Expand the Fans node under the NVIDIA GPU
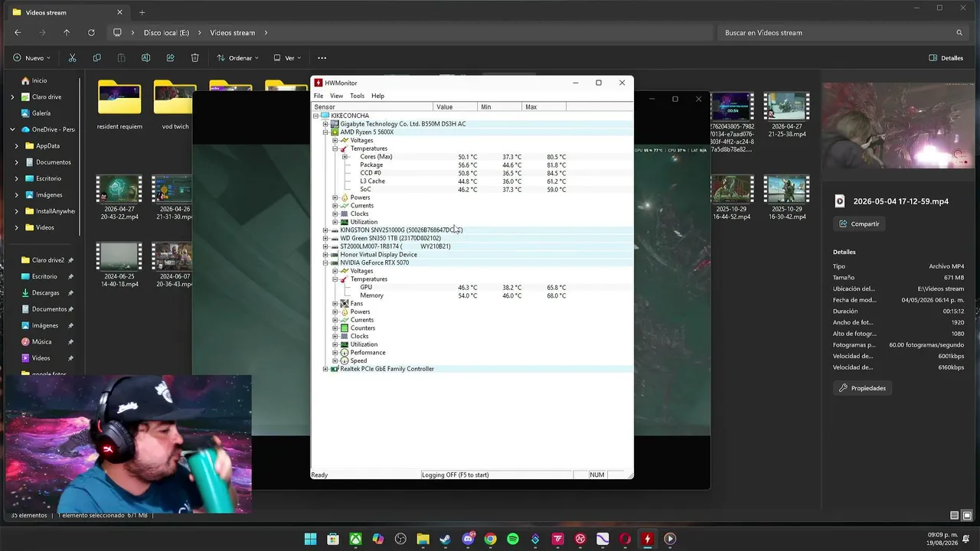Image resolution: width=980 pixels, height=551 pixels. click(335, 304)
